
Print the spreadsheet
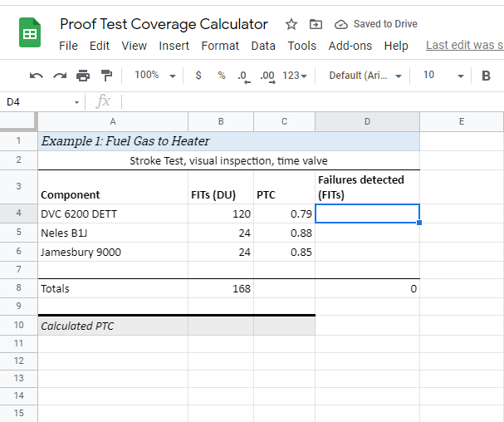(83, 76)
